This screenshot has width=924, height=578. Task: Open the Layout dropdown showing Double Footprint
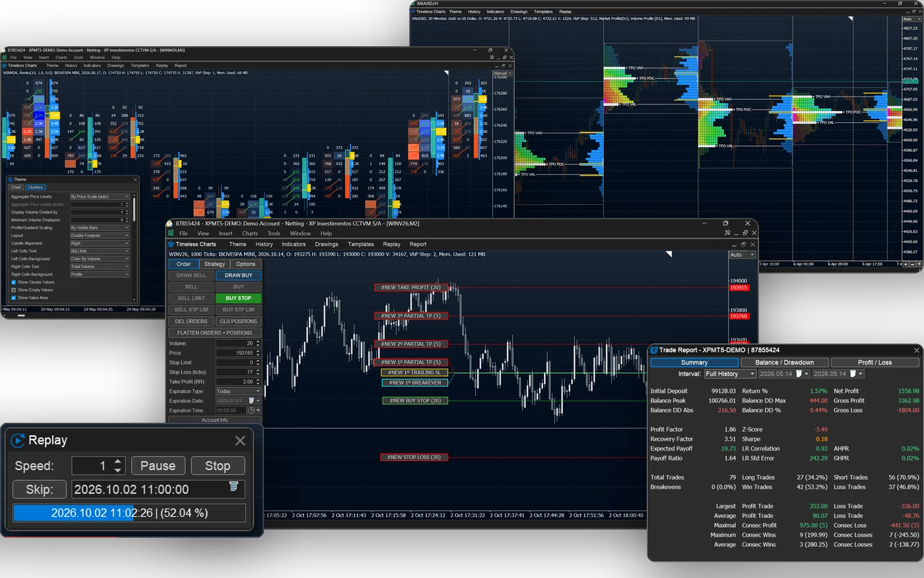click(100, 236)
